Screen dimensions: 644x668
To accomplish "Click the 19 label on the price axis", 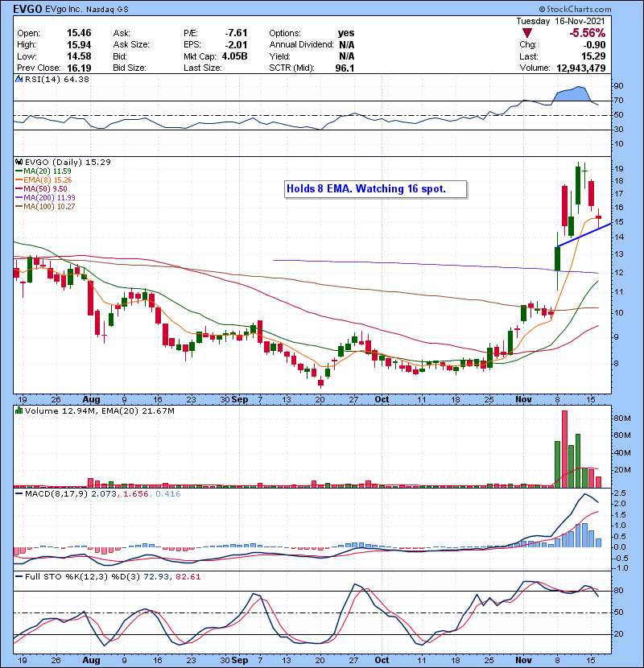I will point(618,169).
